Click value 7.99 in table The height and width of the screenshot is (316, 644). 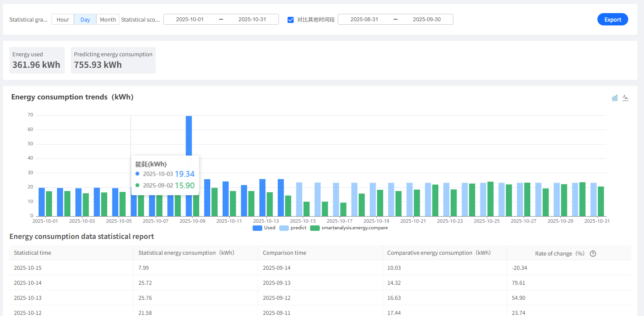click(x=144, y=268)
